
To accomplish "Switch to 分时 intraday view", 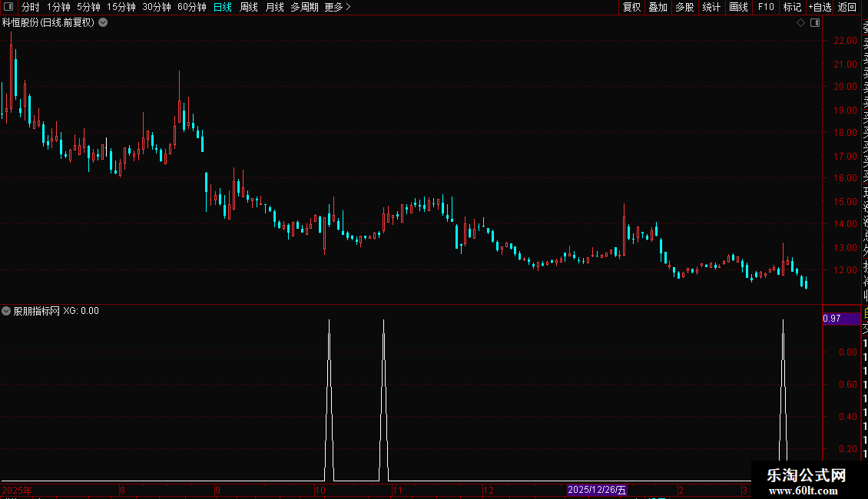I will point(31,7).
